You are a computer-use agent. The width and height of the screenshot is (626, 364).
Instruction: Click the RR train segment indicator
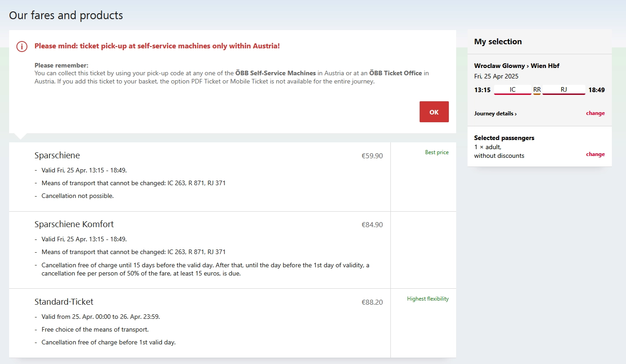537,90
